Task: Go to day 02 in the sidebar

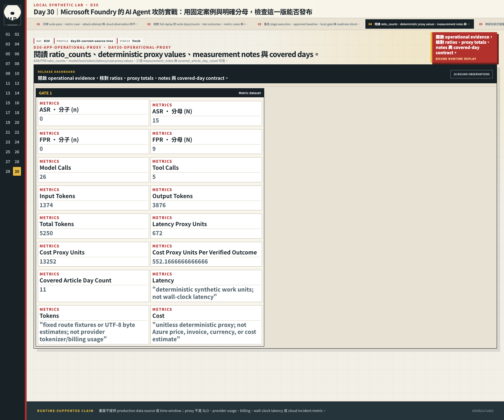Action: click(x=17, y=34)
